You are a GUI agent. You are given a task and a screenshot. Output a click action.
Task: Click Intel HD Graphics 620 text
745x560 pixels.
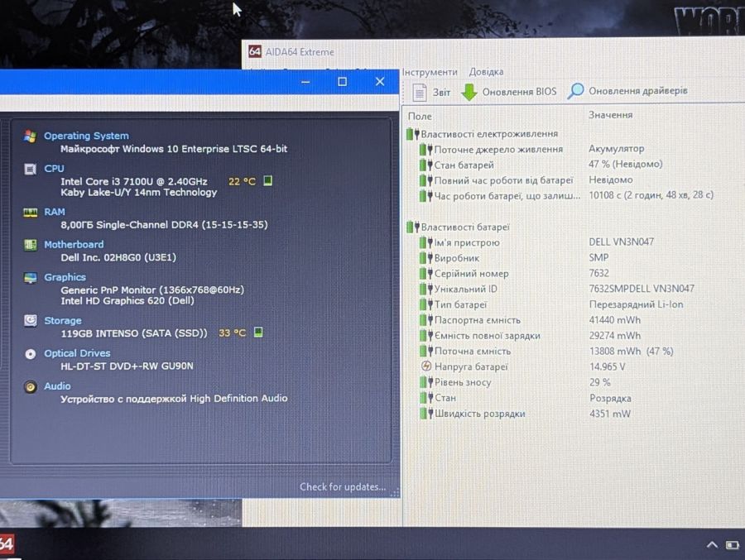click(x=127, y=300)
